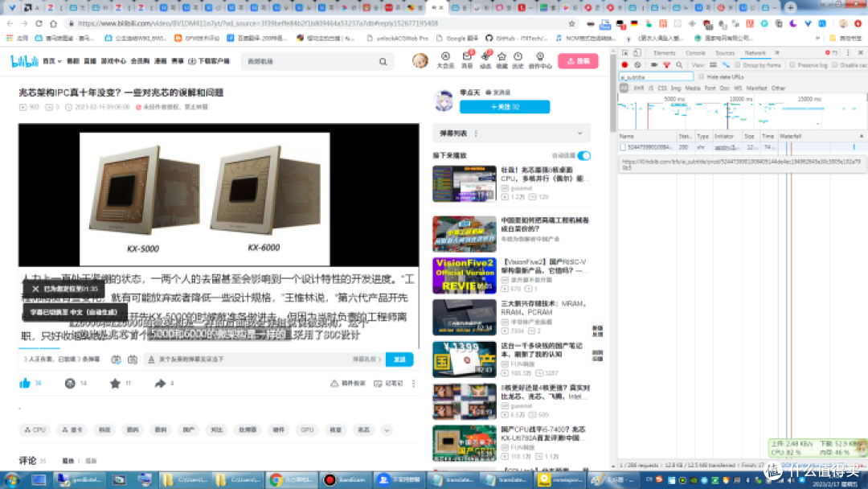This screenshot has height=489, width=868.
Task: Open the 弹幕列表 three-dot options
Action: [476, 133]
